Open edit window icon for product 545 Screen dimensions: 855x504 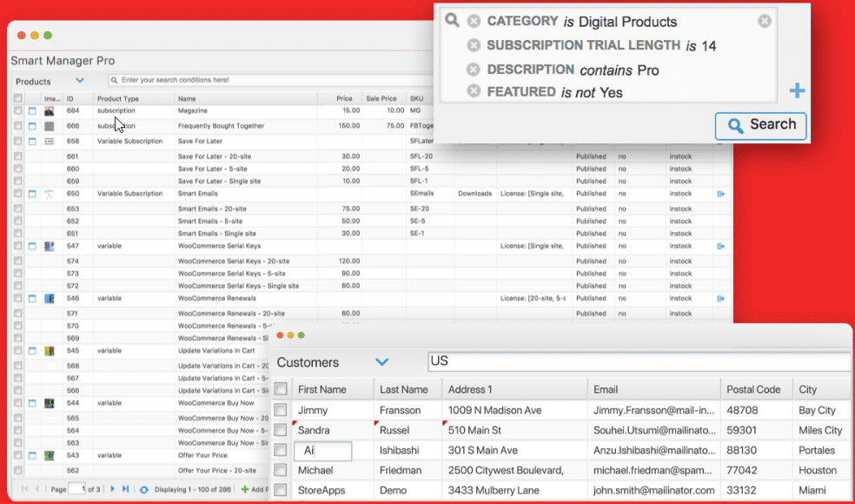(32, 351)
